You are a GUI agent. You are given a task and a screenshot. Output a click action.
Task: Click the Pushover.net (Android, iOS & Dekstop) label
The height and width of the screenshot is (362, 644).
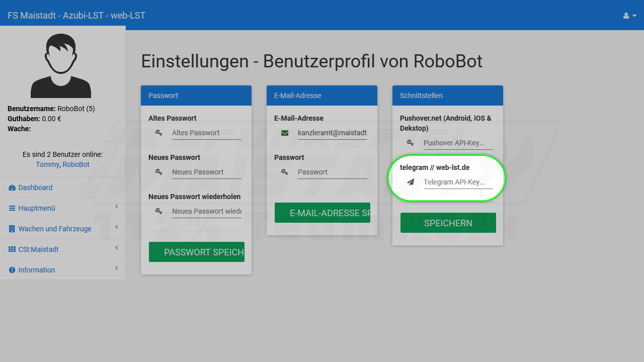pyautogui.click(x=446, y=123)
